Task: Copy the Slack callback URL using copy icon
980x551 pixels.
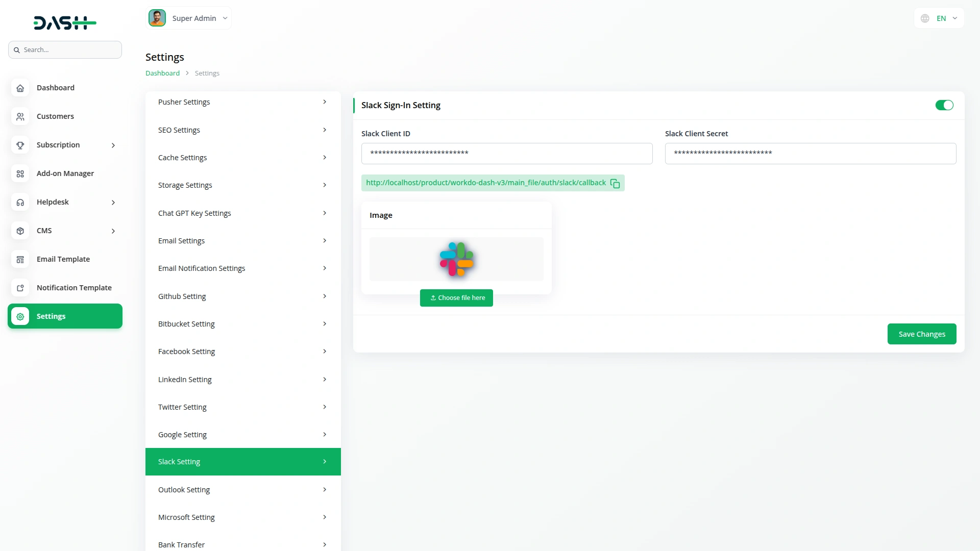Action: pyautogui.click(x=615, y=183)
